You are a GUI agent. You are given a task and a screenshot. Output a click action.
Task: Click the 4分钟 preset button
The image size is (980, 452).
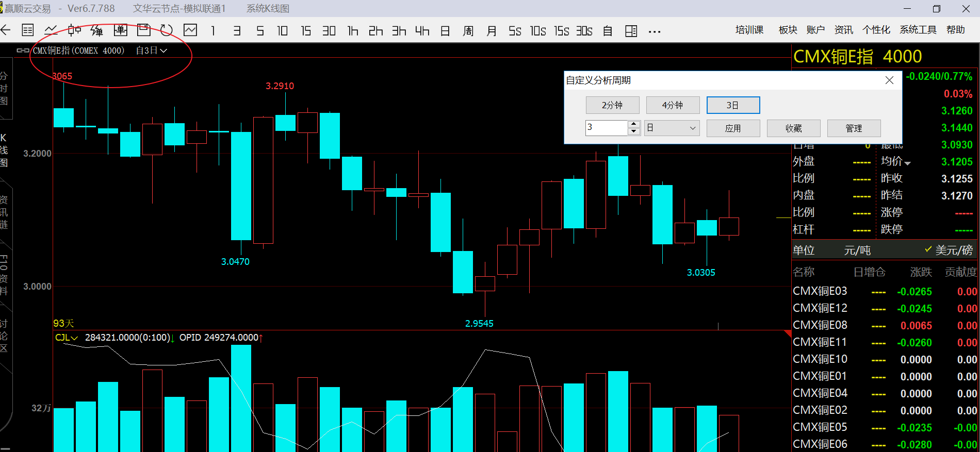coord(673,105)
